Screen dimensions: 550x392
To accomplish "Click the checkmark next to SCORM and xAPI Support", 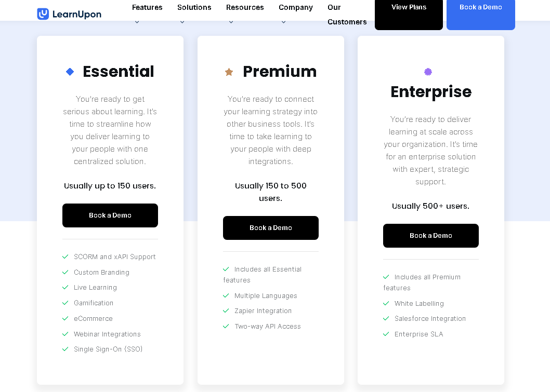I will [x=66, y=257].
